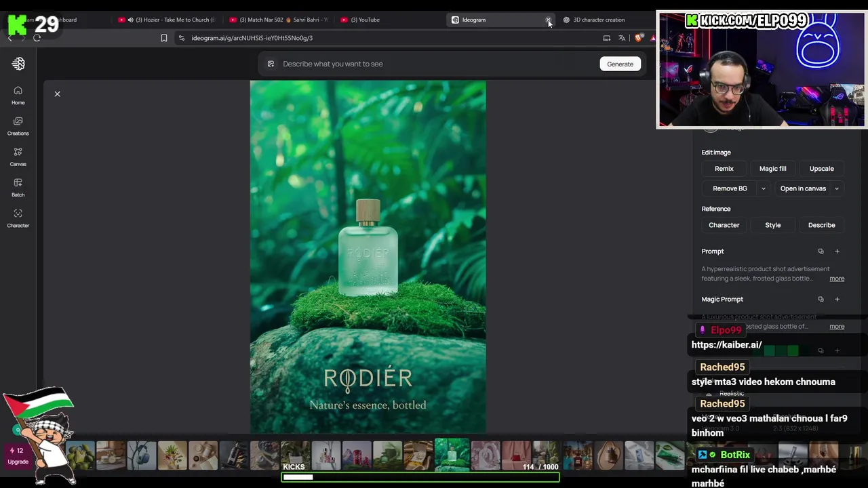Switch to the 3D character creation tab
The height and width of the screenshot is (488, 868).
599,20
